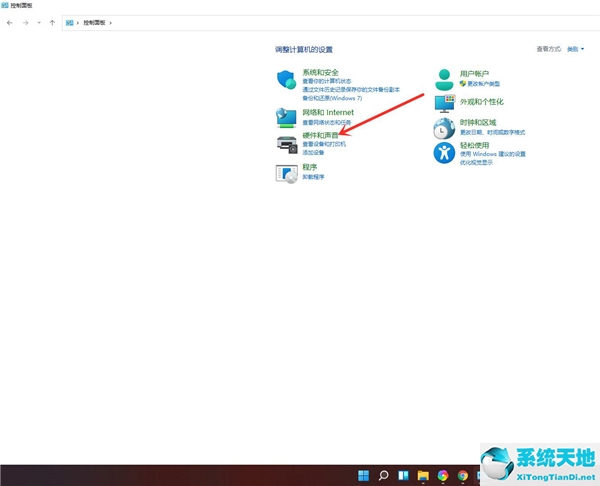Image resolution: width=600 pixels, height=486 pixels.
Task: Open the 系统和安全 heading link
Action: pos(320,72)
